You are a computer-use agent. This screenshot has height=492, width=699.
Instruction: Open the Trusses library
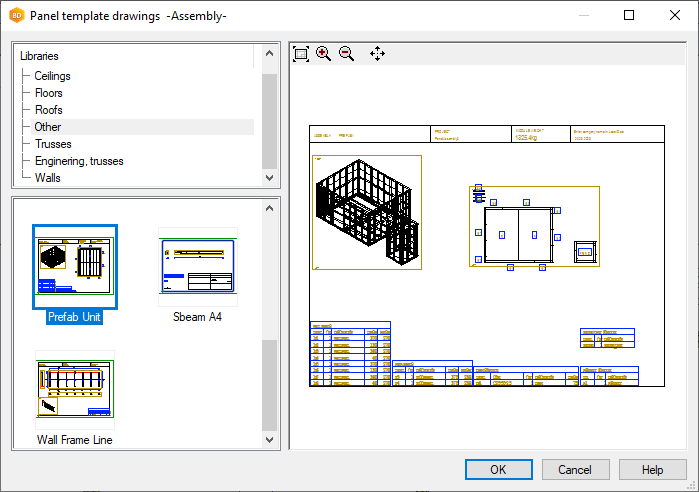[x=53, y=144]
